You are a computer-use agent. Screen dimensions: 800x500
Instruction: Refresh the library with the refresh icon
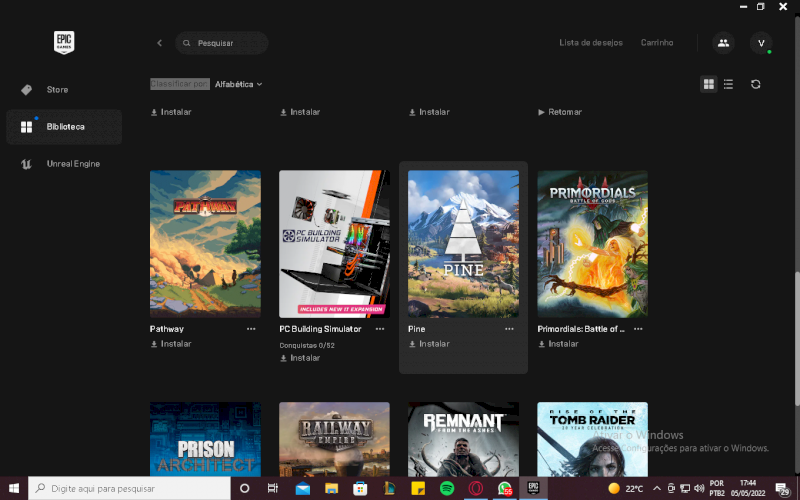coord(756,84)
